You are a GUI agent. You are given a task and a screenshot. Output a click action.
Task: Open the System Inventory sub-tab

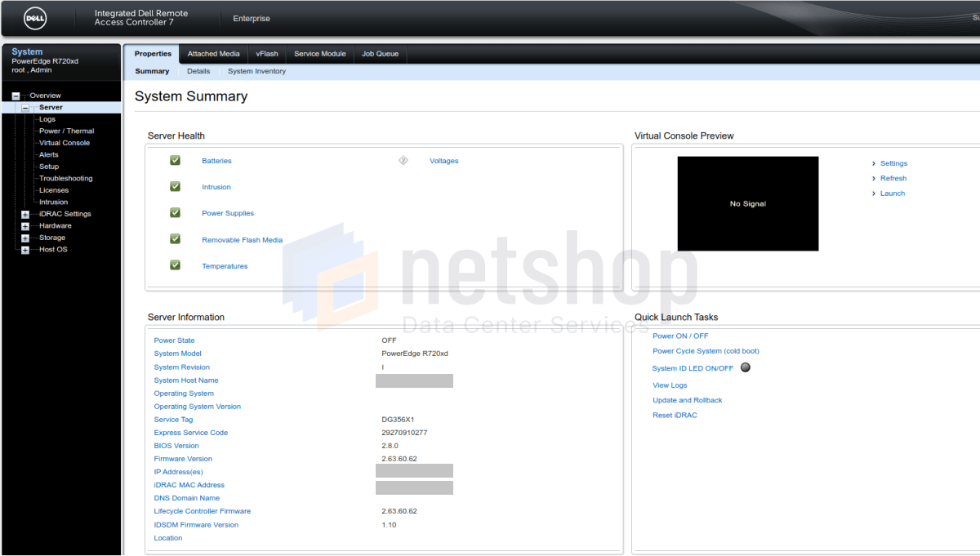click(x=256, y=71)
